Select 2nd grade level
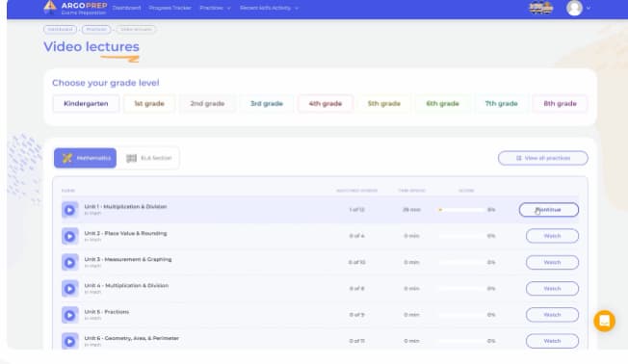 point(207,104)
